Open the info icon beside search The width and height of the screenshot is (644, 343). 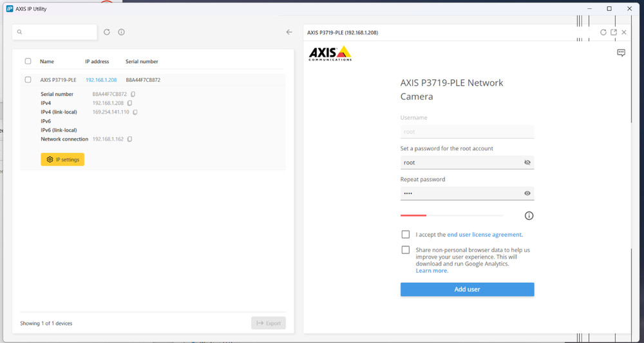tap(121, 32)
